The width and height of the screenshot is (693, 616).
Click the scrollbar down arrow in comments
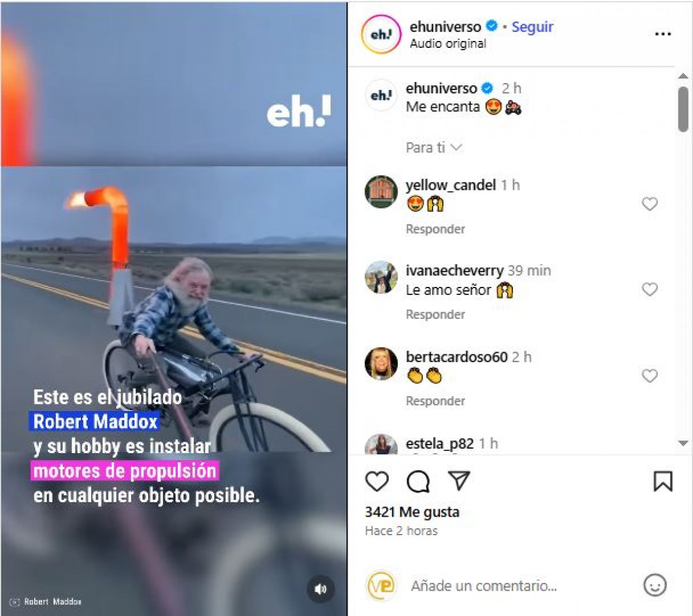tap(683, 443)
